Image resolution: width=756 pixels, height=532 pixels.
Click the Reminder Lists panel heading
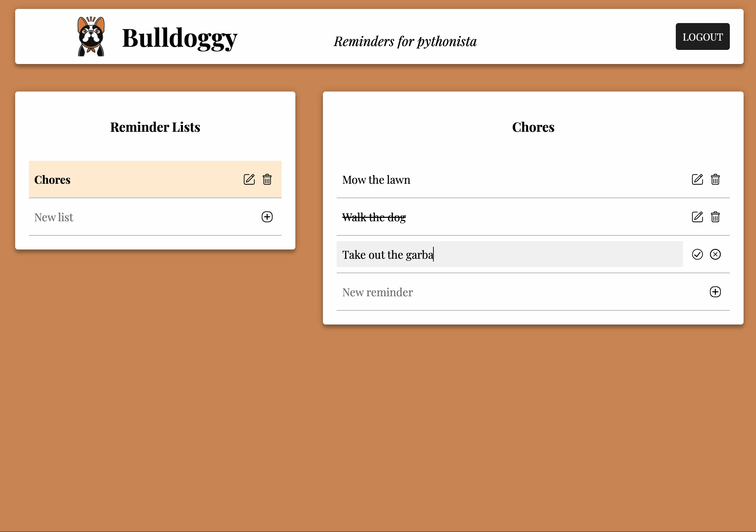pyautogui.click(x=155, y=127)
